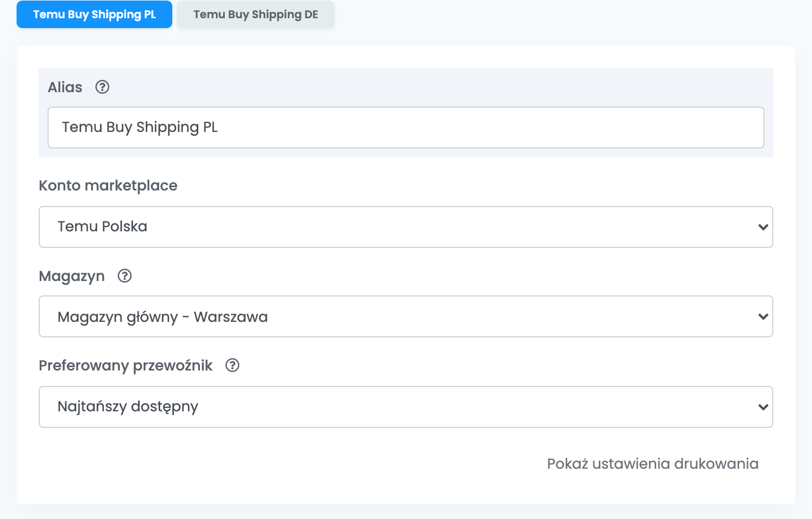Click the Magazyn label text
Viewport: 812px width, 519px height.
click(72, 276)
